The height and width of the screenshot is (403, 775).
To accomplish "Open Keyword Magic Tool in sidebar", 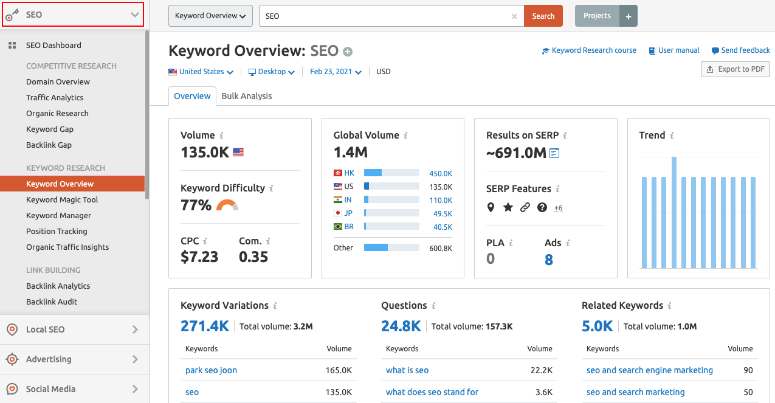I will (x=62, y=200).
